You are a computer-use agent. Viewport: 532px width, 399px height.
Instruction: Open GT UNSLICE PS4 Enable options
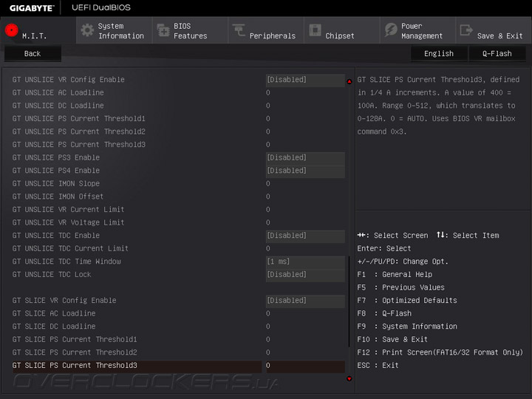coord(304,171)
